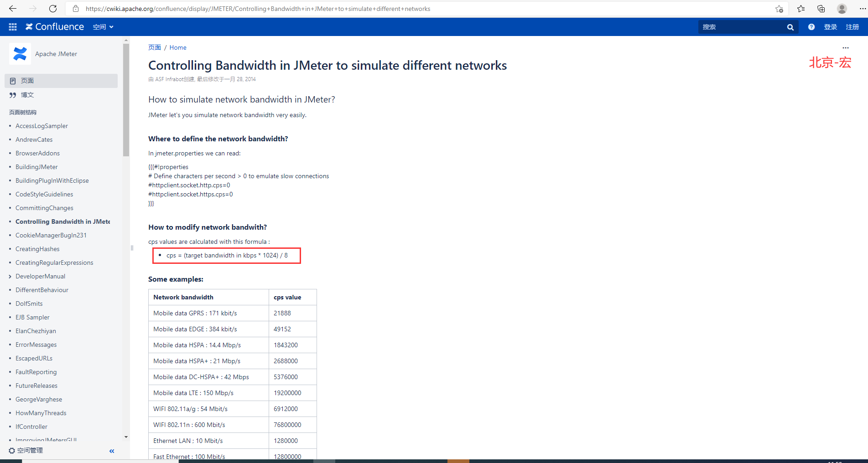Screen dimensions: 868x463
Task: Open FutureReleases page
Action: click(36, 386)
